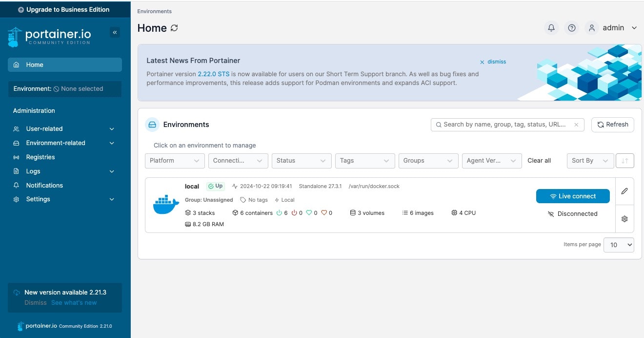
Task: Click the Docker whale logo of local
Action: tap(166, 205)
